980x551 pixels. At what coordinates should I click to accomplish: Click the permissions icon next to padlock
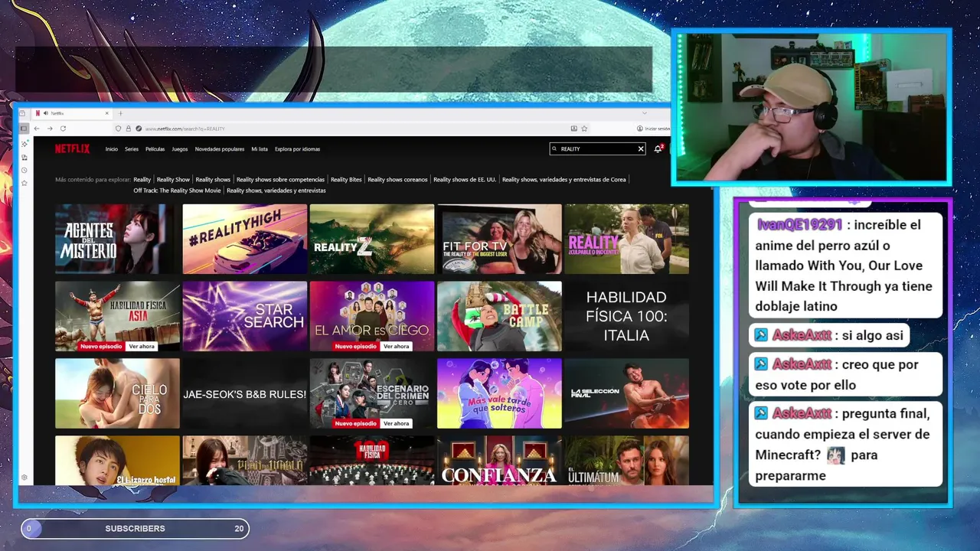(x=139, y=129)
